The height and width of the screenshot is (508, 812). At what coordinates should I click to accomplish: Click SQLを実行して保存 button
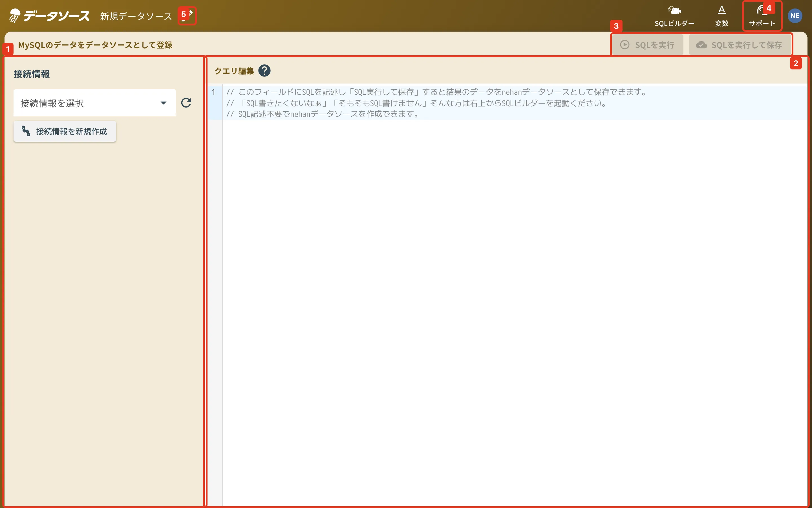point(740,45)
